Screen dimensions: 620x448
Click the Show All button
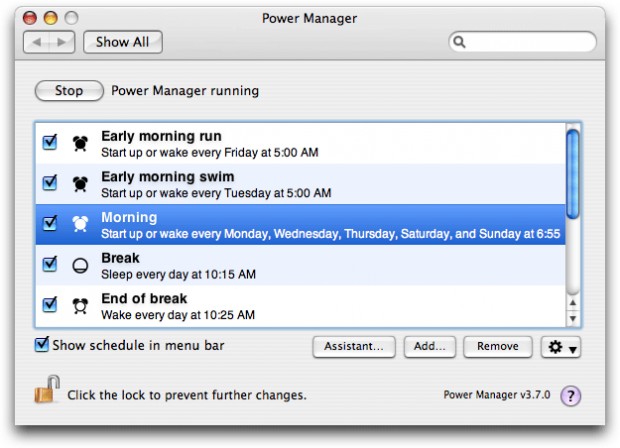123,42
